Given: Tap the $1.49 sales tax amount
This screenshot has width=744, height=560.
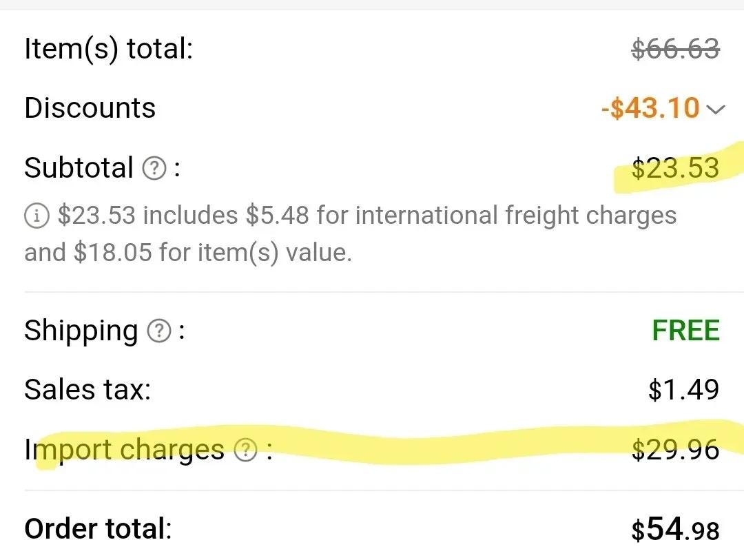Looking at the screenshot, I should [684, 390].
